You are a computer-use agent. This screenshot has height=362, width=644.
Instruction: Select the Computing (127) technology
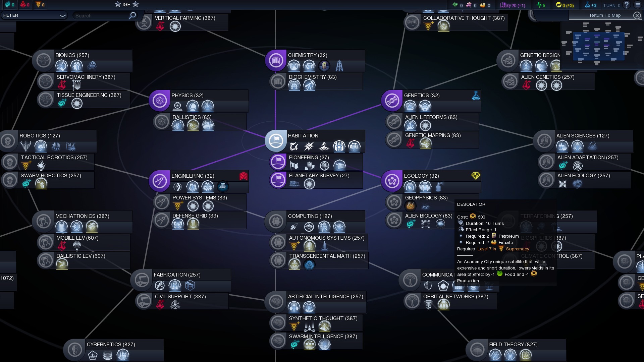pyautogui.click(x=310, y=216)
